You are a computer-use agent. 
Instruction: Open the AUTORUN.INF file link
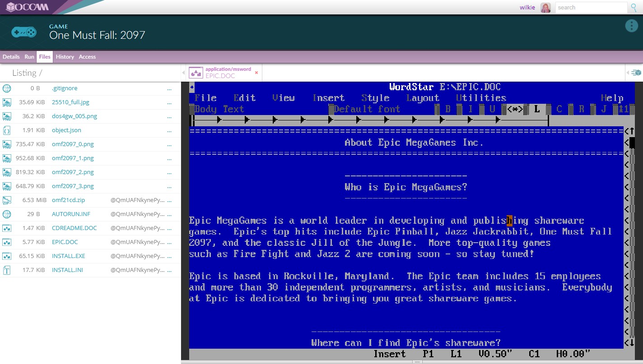point(71,214)
